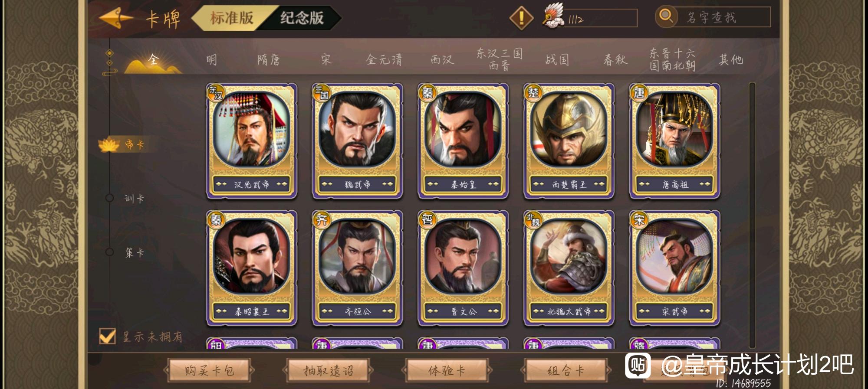Click the golden back arrow icon

click(116, 18)
